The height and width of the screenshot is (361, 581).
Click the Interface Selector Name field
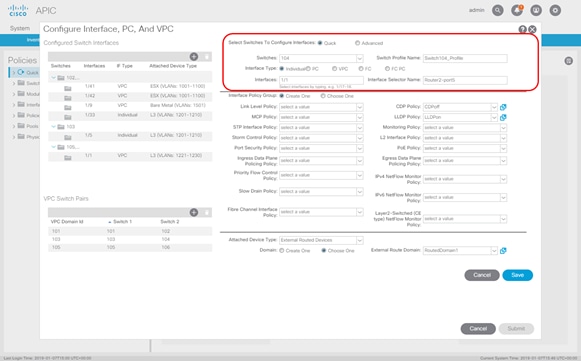(x=465, y=80)
